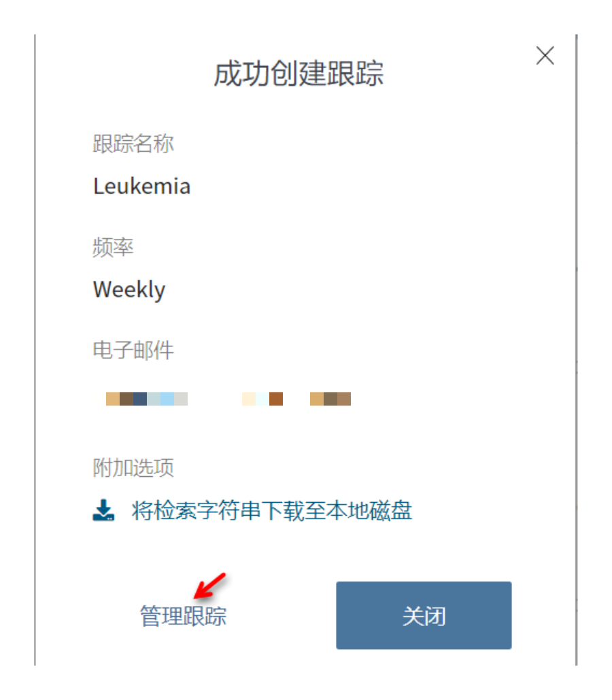Click the 成功创建跟踪 dialog title

[299, 73]
